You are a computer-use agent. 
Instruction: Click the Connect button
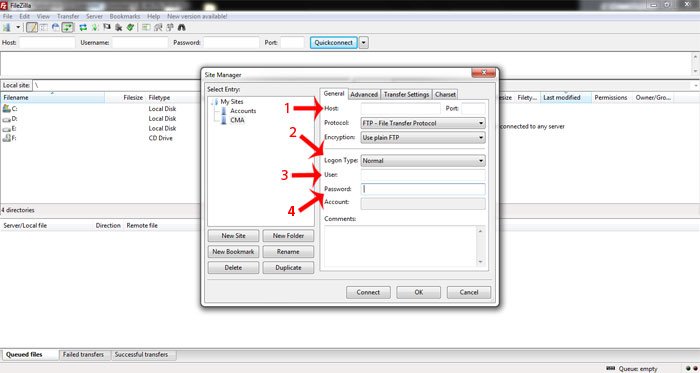coord(368,293)
